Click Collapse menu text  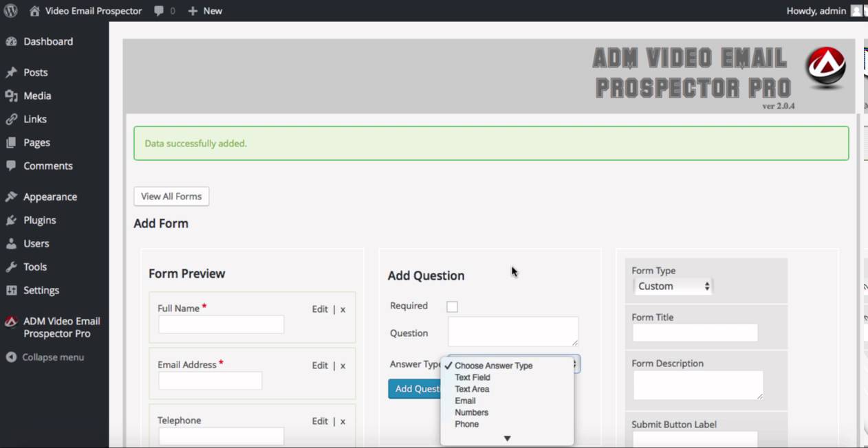(53, 357)
